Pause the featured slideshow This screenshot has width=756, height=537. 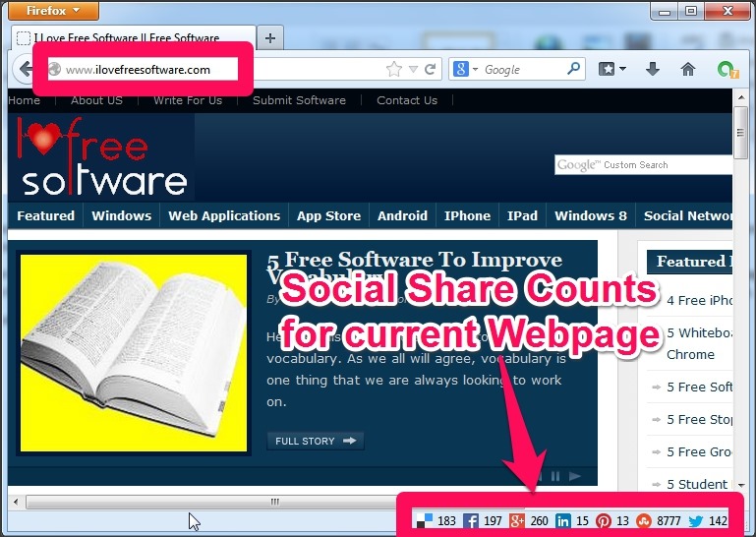pyautogui.click(x=555, y=476)
